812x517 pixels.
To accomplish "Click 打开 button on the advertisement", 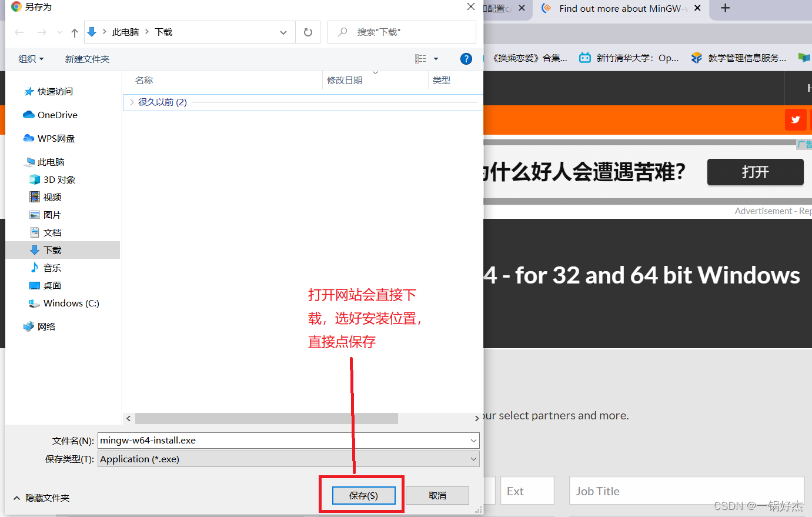I will coord(755,172).
